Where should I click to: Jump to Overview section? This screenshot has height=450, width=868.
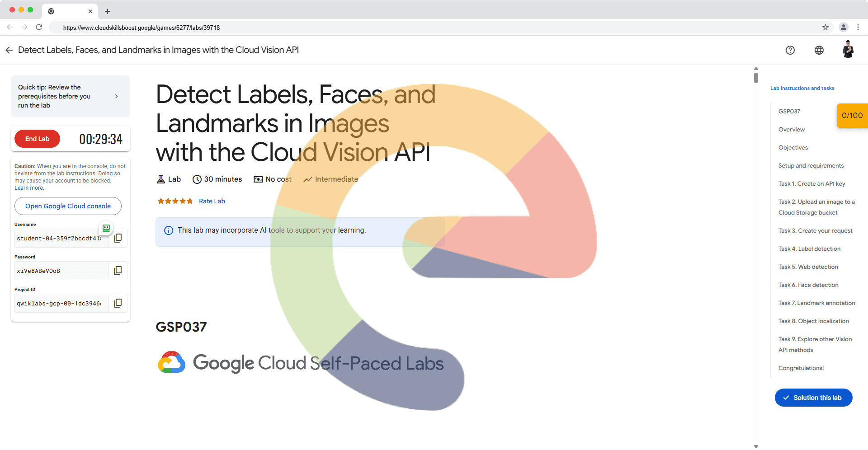tap(792, 129)
